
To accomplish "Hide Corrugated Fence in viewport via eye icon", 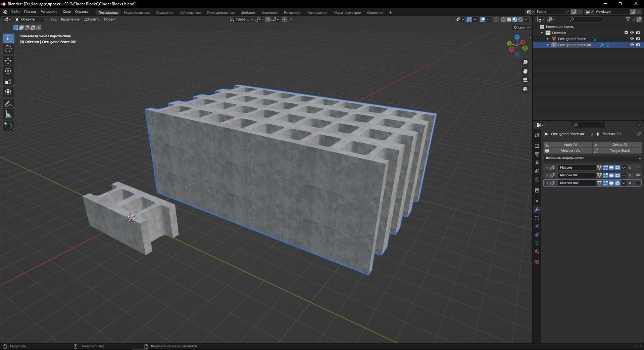I will tap(632, 39).
